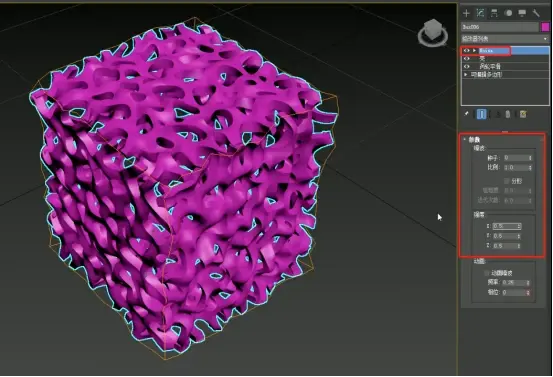Open the Utilities wrench tab
The image size is (553, 377).
pyautogui.click(x=536, y=13)
